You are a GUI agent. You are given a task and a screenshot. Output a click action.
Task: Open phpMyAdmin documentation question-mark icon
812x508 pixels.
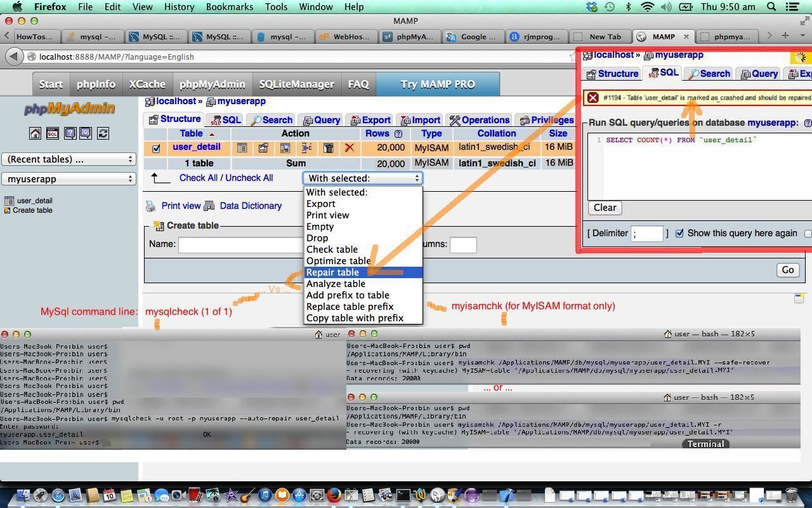coord(69,133)
